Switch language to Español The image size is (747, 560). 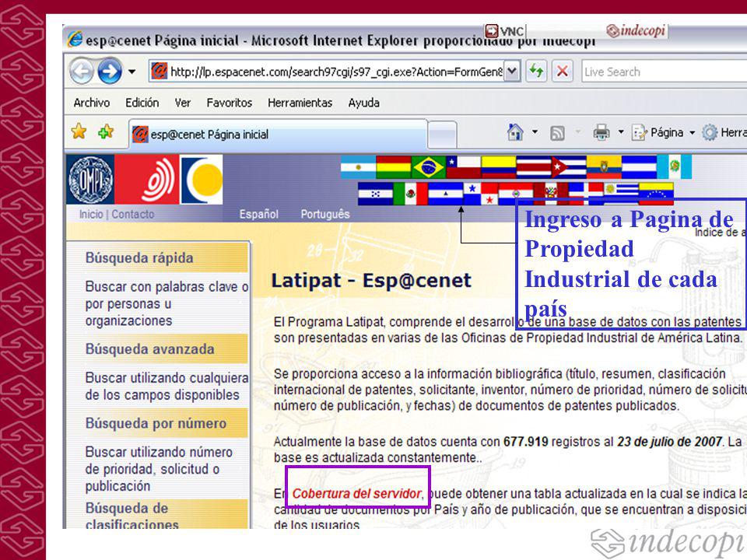click(258, 215)
